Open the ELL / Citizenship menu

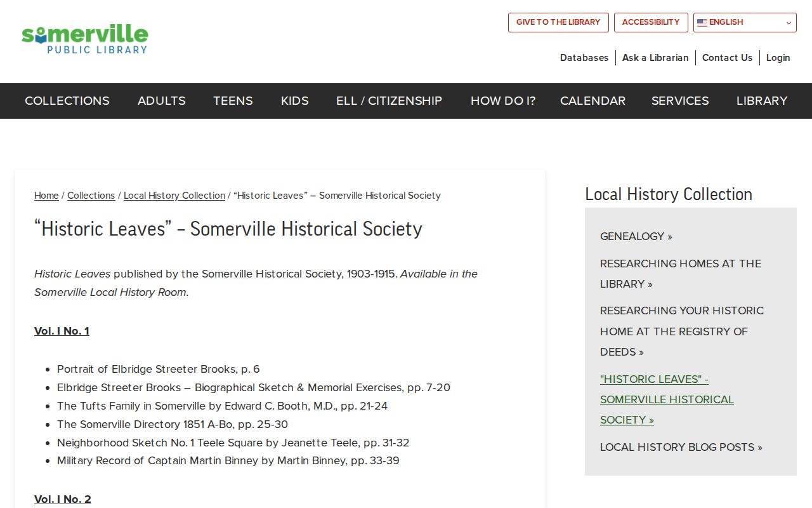coord(389,101)
